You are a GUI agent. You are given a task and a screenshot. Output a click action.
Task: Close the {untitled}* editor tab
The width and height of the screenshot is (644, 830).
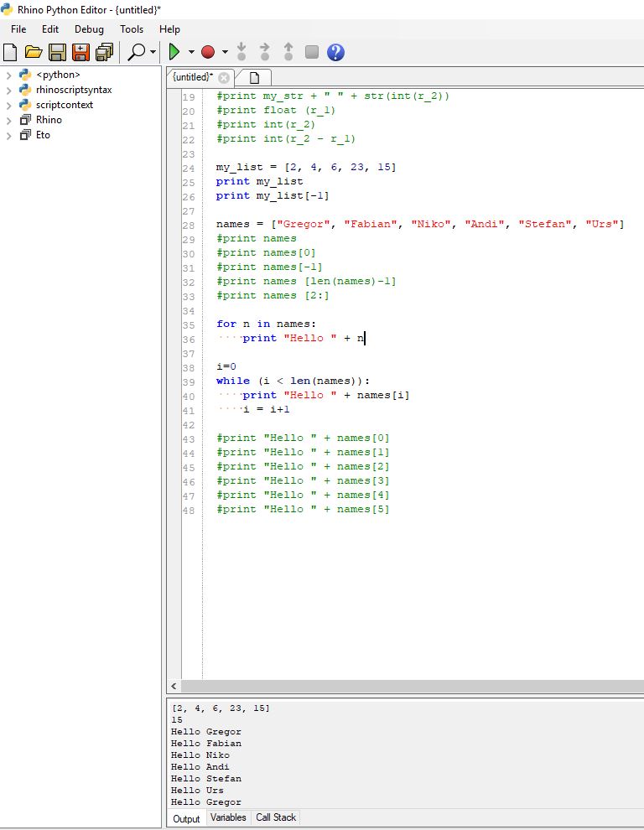[x=224, y=77]
